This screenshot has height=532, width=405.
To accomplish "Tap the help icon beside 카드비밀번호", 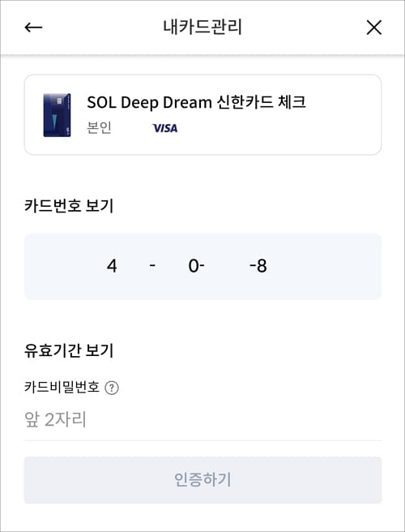I will tap(112, 388).
